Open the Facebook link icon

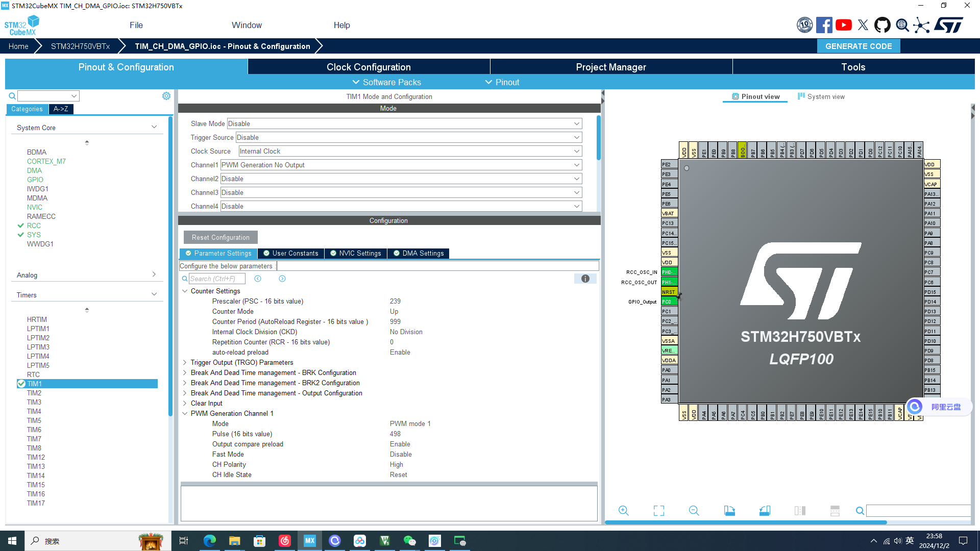[x=824, y=25]
